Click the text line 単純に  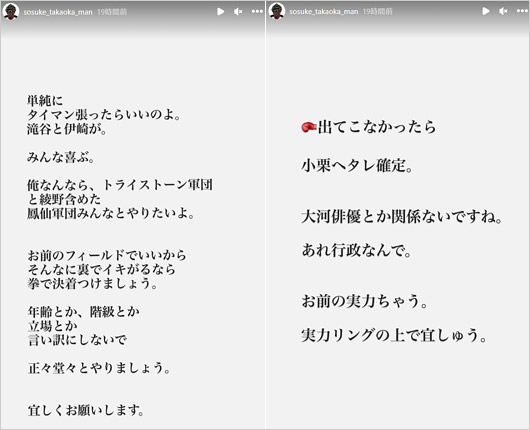pos(45,100)
